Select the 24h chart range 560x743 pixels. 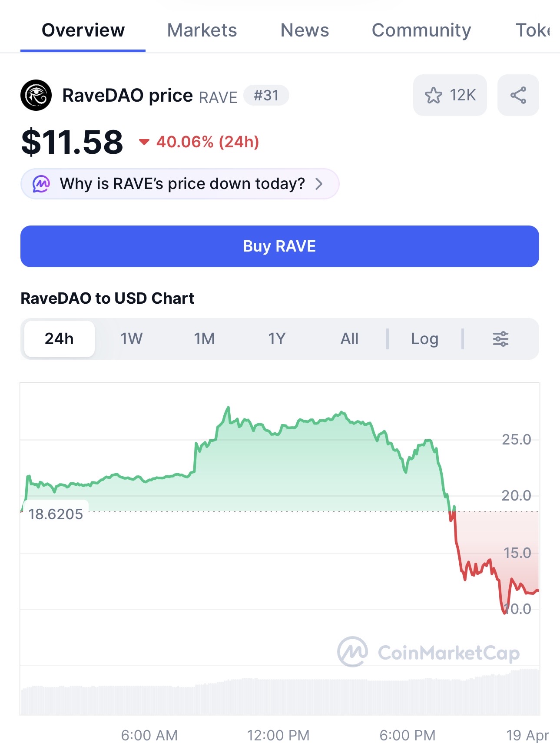(x=60, y=338)
